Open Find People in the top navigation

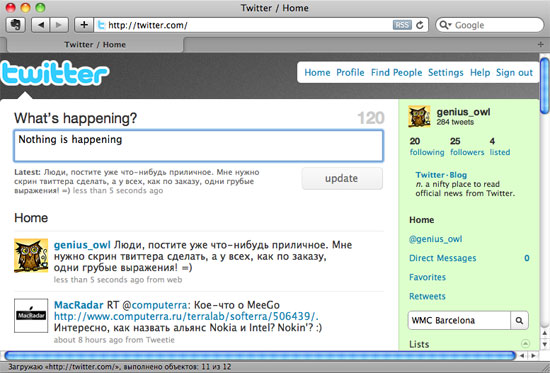click(x=396, y=73)
